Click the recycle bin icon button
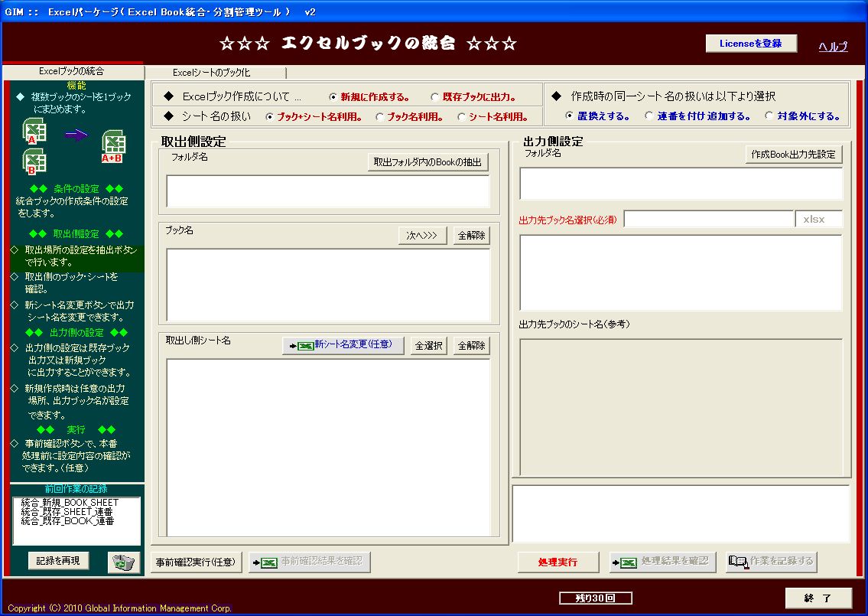The height and width of the screenshot is (616, 868). (123, 562)
